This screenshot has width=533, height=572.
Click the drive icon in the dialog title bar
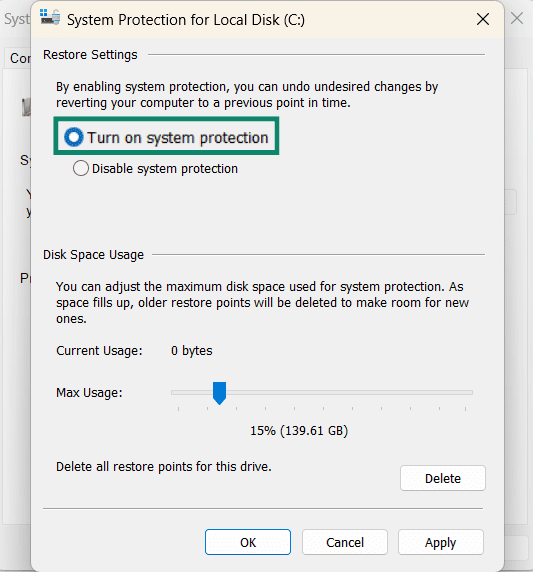(x=50, y=17)
